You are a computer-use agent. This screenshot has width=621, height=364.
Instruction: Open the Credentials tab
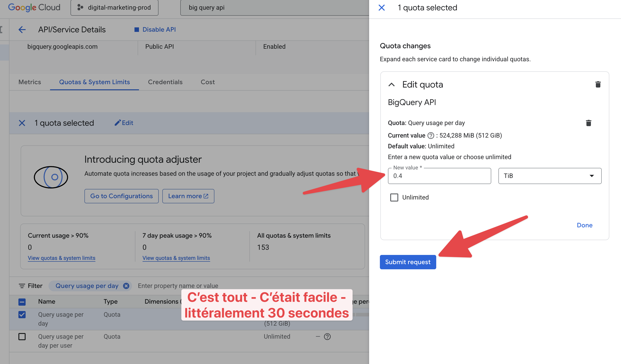point(165,82)
